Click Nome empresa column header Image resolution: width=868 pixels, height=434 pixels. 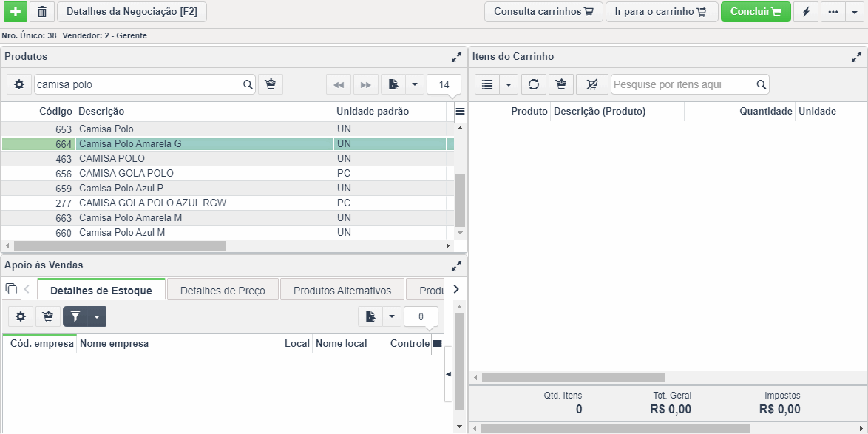pyautogui.click(x=162, y=343)
